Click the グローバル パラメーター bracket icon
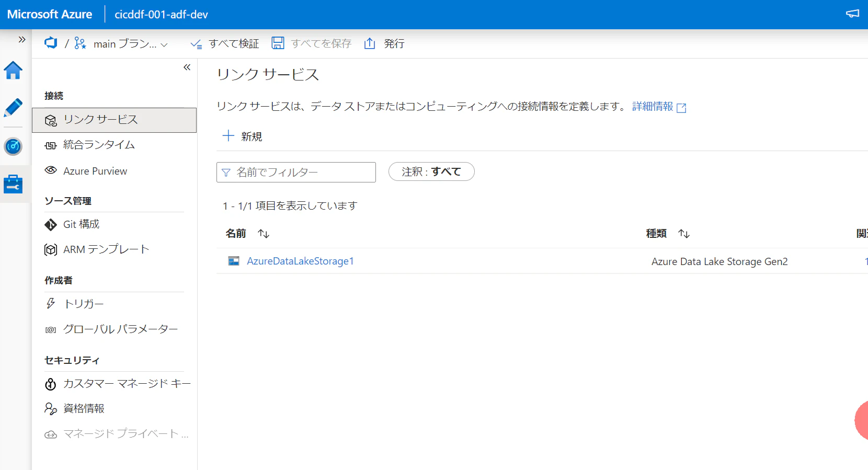Screen dimensions: 868x470 [x=51, y=330]
